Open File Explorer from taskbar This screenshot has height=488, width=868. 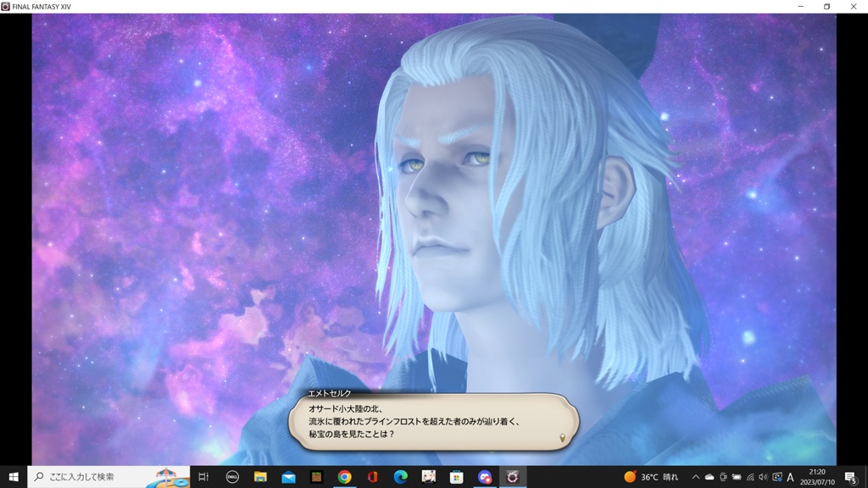coord(260,476)
